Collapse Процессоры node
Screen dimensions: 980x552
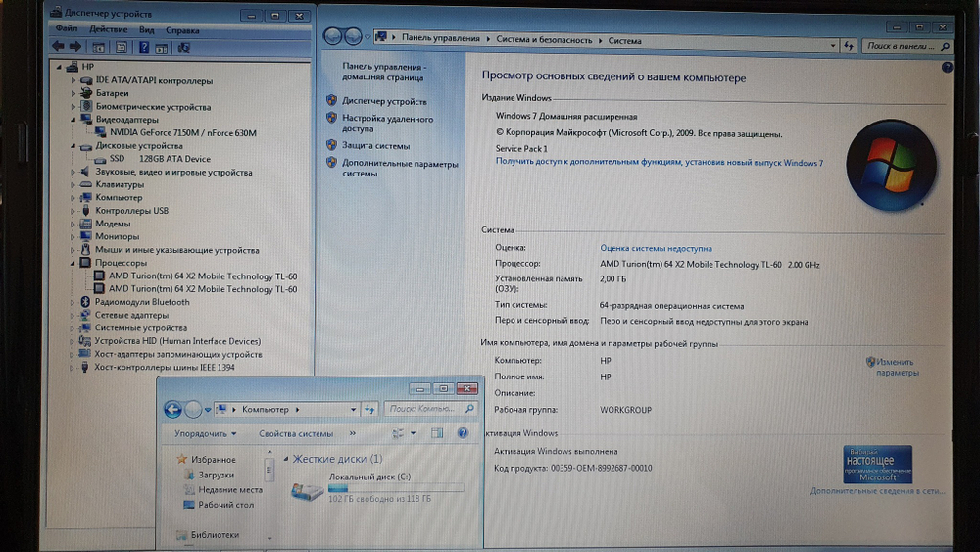(x=73, y=263)
